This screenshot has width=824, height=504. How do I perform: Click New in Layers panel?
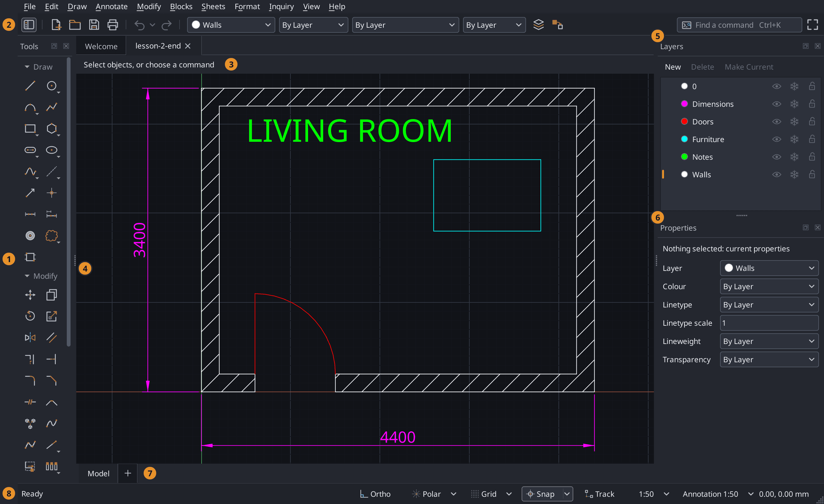[673, 67]
